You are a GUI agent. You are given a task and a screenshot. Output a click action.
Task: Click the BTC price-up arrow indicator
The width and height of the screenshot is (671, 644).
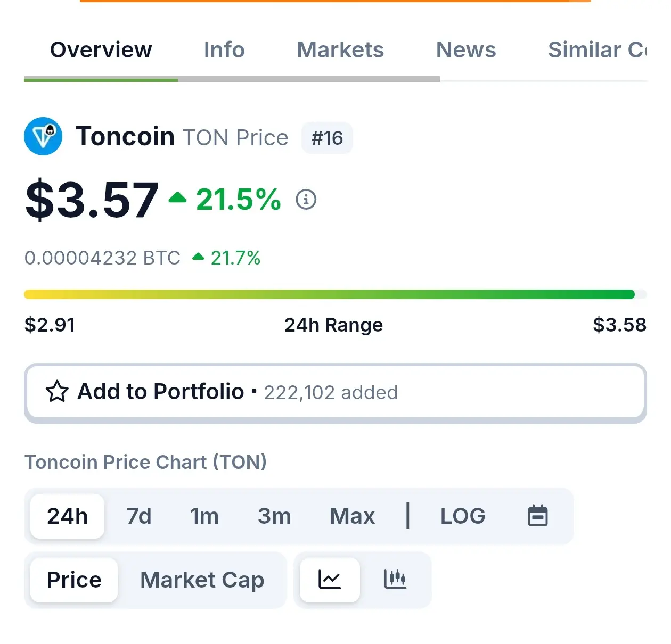point(198,257)
